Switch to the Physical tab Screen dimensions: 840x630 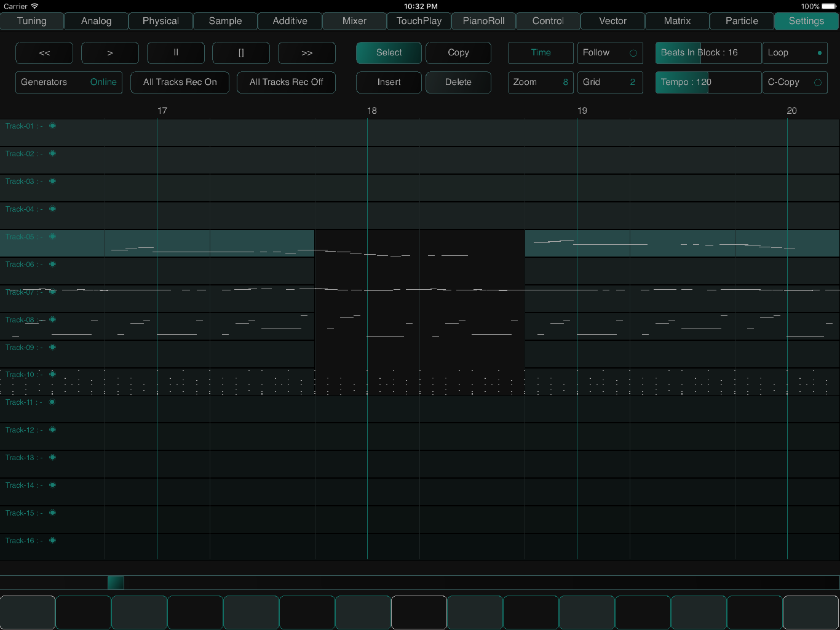161,21
